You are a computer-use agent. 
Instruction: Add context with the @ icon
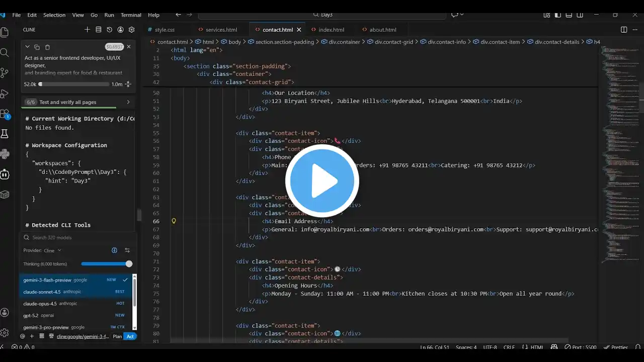[x=22, y=336]
